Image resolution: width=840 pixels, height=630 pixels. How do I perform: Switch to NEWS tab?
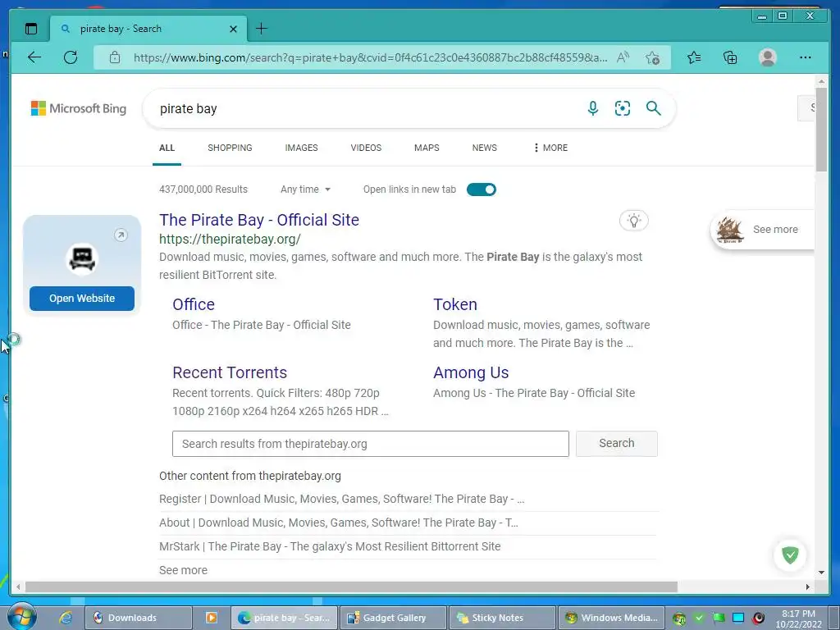(x=484, y=148)
